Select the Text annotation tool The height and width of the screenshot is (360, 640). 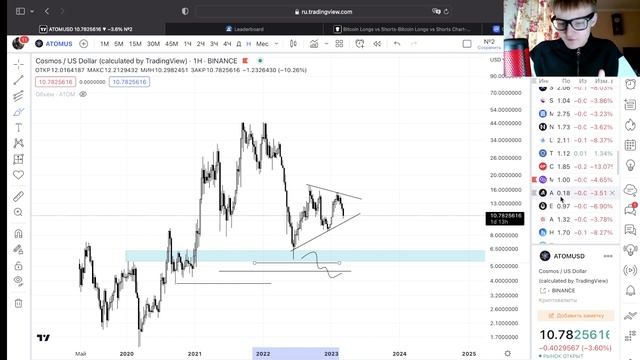18,128
